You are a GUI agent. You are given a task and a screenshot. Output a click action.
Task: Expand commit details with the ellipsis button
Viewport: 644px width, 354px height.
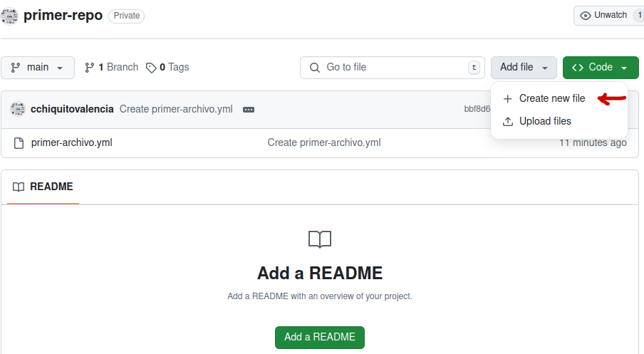click(x=249, y=110)
